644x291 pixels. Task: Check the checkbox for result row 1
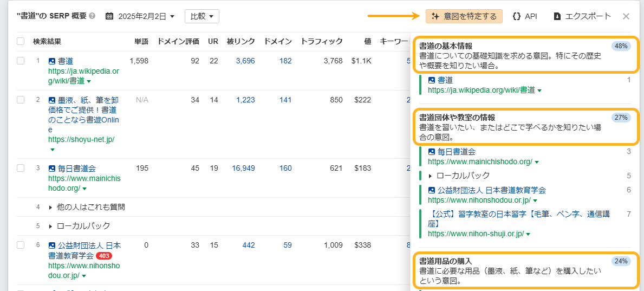[x=21, y=61]
